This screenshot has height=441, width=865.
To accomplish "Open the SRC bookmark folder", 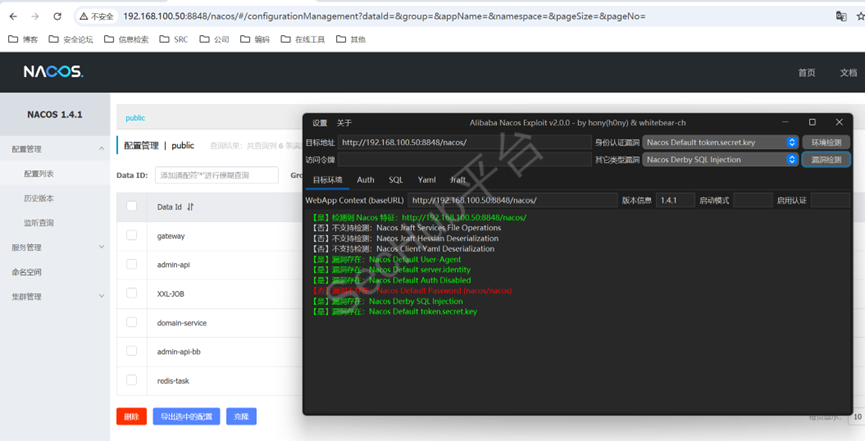I will coord(174,39).
